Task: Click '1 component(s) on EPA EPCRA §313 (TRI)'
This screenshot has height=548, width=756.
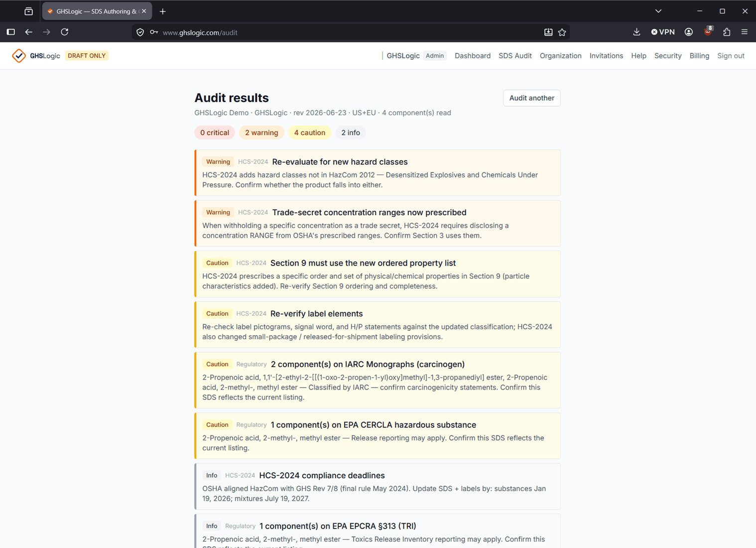Action: (338, 526)
